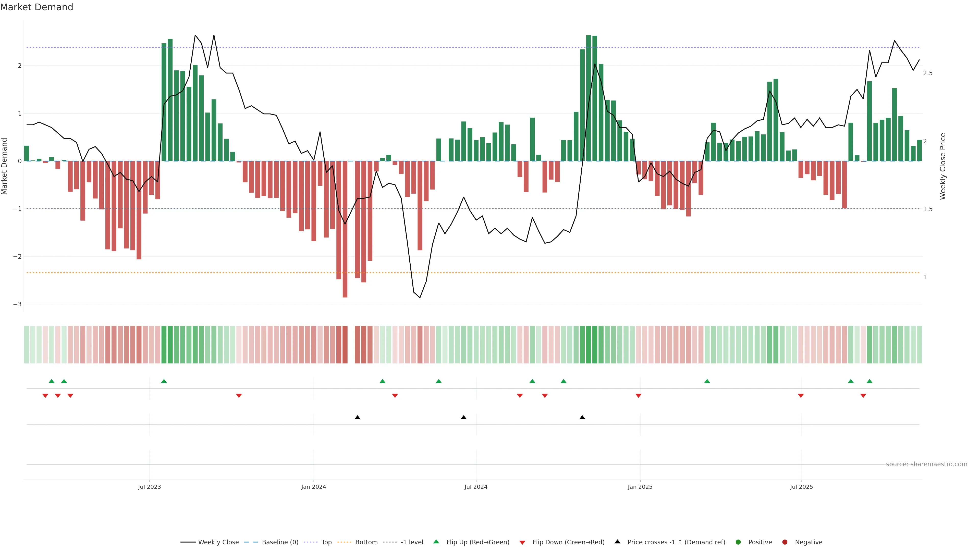Click the Market Demand chart title
Viewport: 980px width, 551px height.
click(x=36, y=7)
